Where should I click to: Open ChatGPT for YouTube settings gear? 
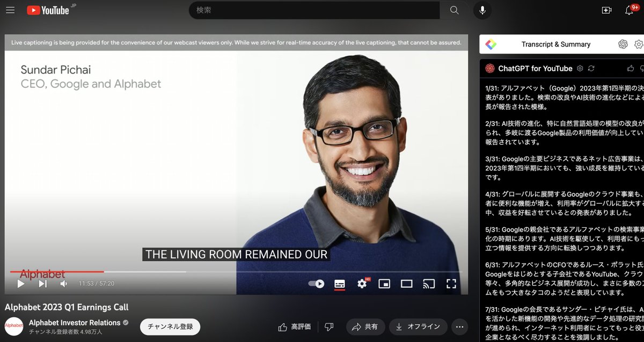[580, 69]
